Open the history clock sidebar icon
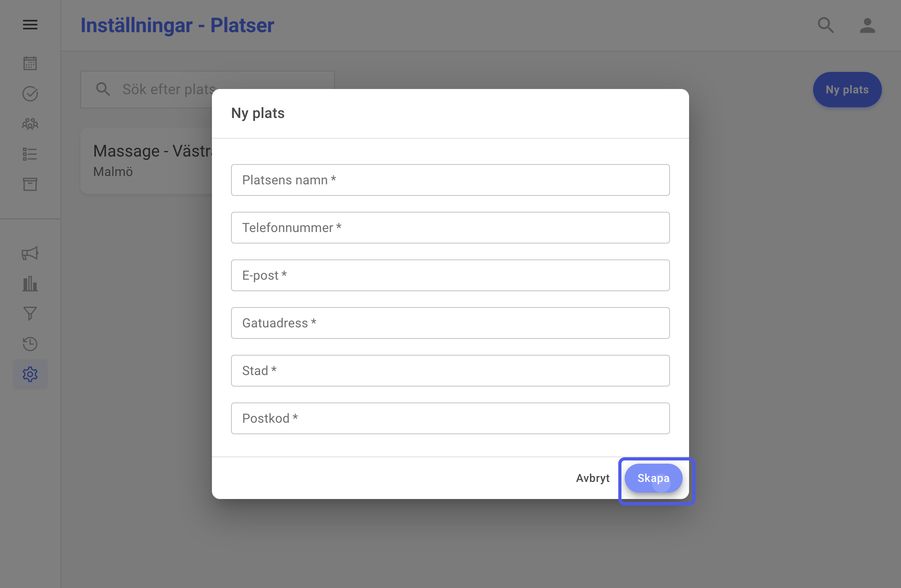This screenshot has width=901, height=588. click(x=30, y=344)
